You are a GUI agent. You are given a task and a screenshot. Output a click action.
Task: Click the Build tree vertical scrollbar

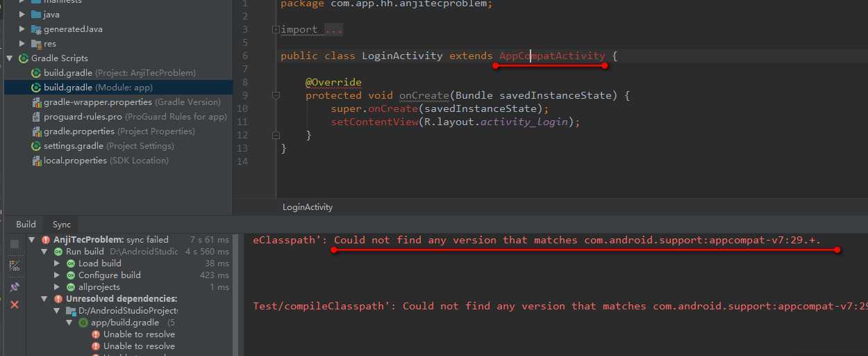point(235,296)
